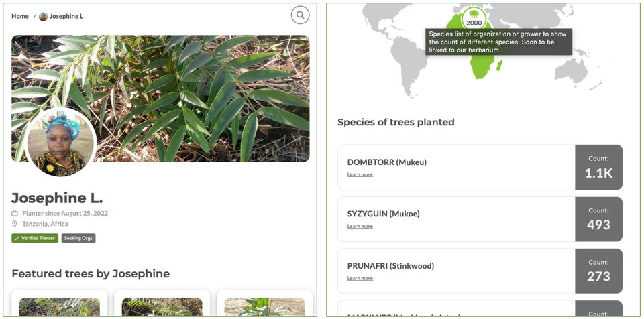Viewport: 644px width, 319px height.
Task: Click the Featured trees by Josephine heading
Action: pos(91,274)
